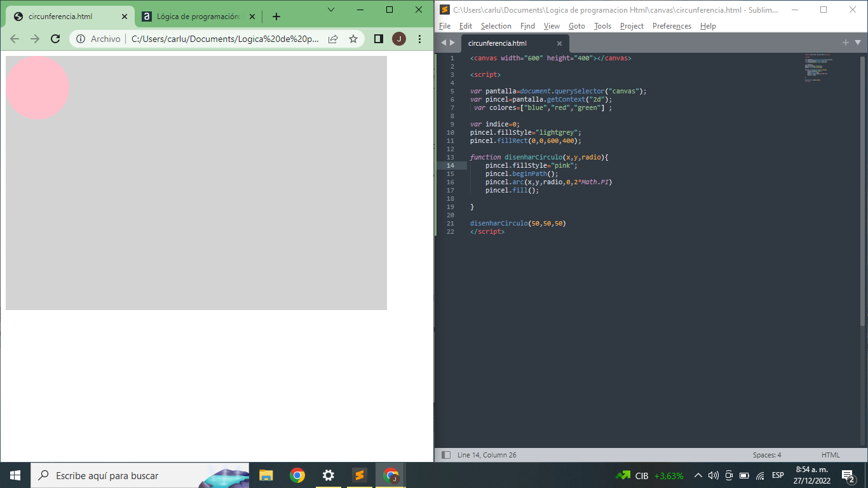Click the Wi-Fi network tray icon
The image size is (868, 488).
pos(760,475)
